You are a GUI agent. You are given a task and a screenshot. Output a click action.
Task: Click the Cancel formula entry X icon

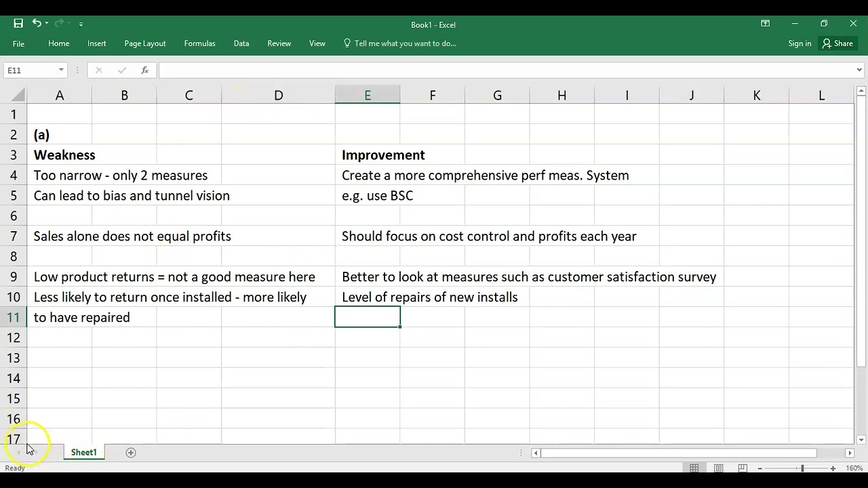[x=98, y=70]
